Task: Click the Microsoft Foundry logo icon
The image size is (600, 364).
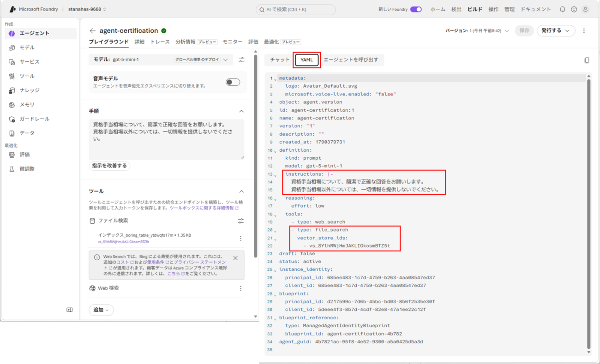Action: [x=12, y=9]
